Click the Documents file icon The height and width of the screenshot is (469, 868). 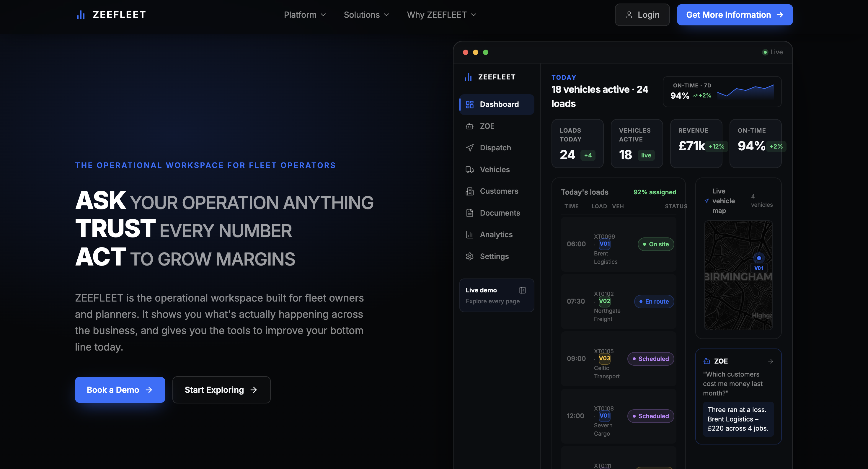[x=469, y=213]
